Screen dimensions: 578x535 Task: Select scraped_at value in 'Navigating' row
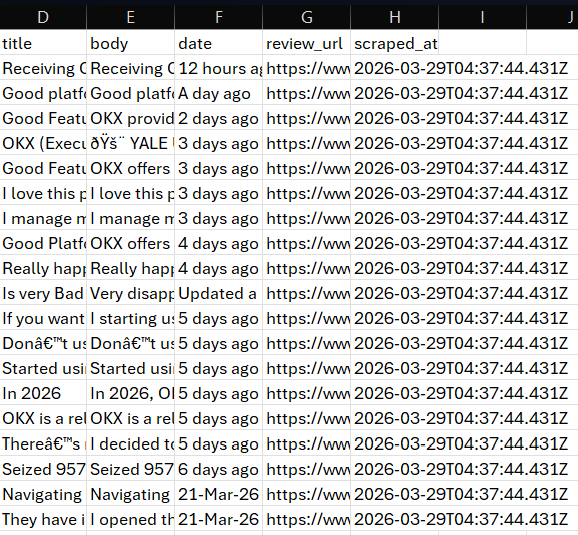[x=461, y=494]
